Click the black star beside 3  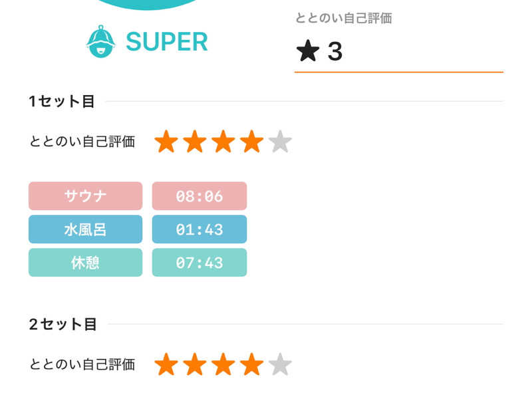coord(308,51)
